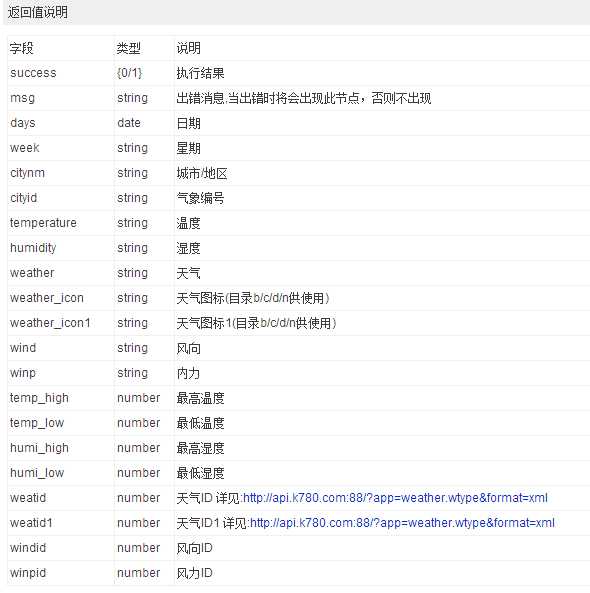
Task: Click the '天气图标1(目录b/c/d/n供使用)' description
Action: coord(256,323)
